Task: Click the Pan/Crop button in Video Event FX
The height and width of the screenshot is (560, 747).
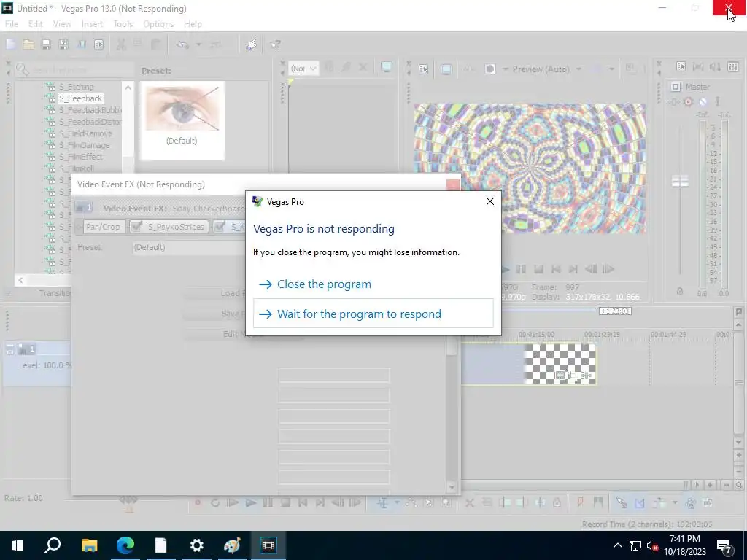Action: (104, 227)
